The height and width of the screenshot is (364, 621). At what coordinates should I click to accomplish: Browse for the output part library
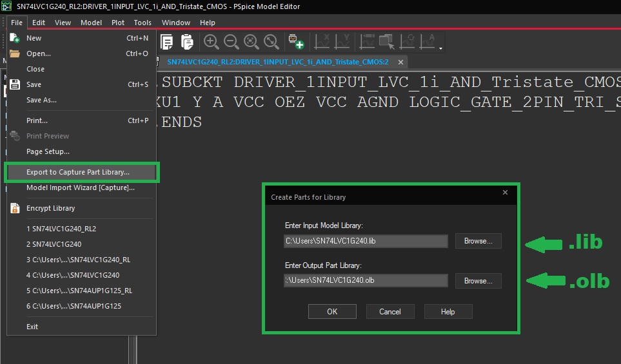click(x=478, y=281)
